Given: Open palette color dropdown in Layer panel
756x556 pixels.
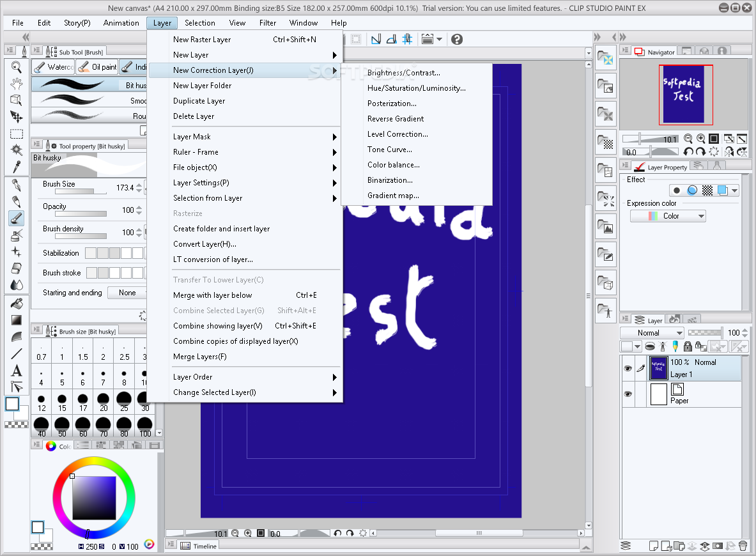Looking at the screenshot, I should coord(631,346).
